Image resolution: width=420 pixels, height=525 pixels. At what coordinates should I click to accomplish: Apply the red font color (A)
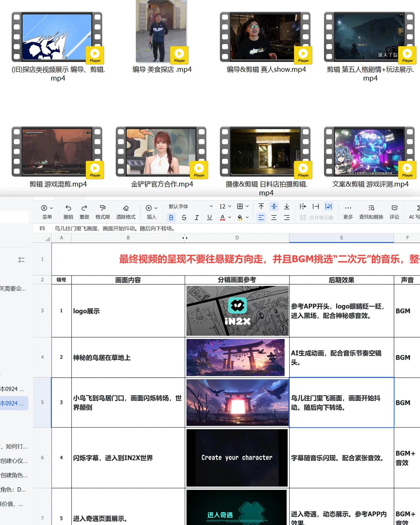[x=222, y=218]
